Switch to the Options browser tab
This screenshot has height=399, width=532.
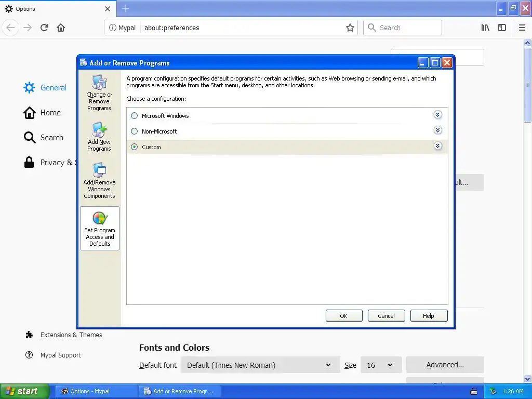tap(58, 8)
